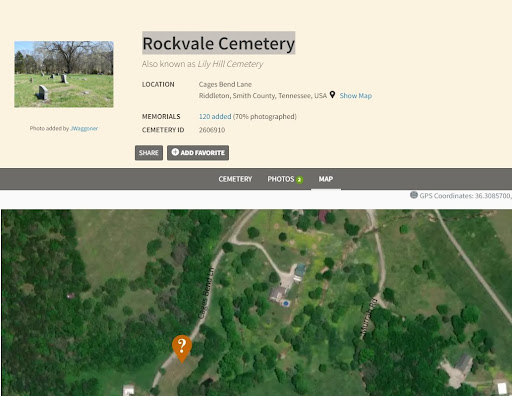Click the GPS Coordinates text

(465, 196)
